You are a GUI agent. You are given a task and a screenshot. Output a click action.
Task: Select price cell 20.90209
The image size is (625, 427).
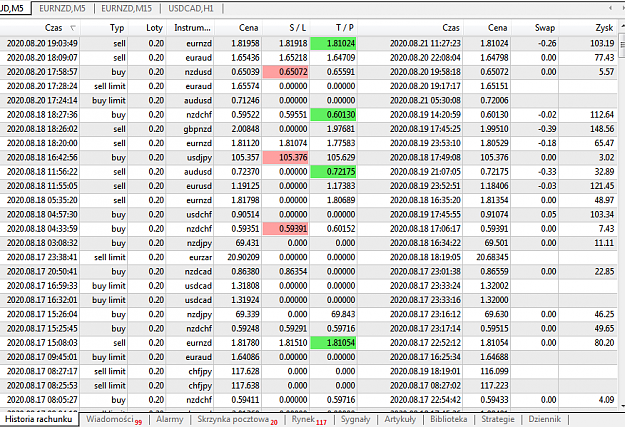click(243, 257)
